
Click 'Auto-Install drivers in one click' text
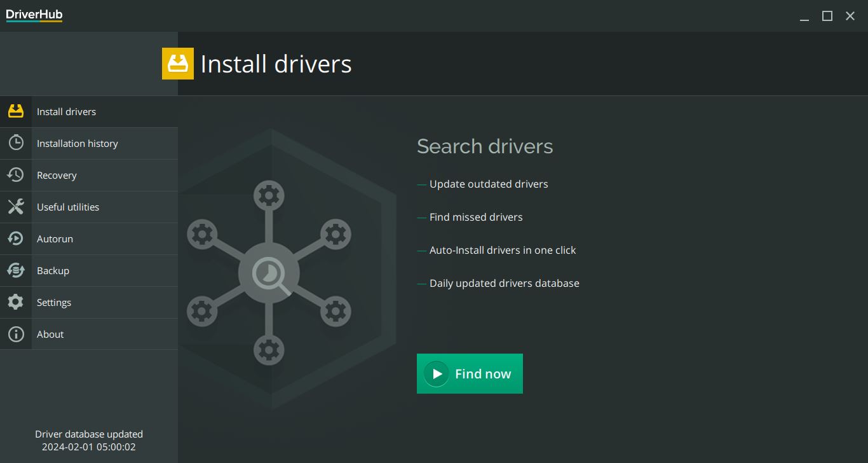503,250
